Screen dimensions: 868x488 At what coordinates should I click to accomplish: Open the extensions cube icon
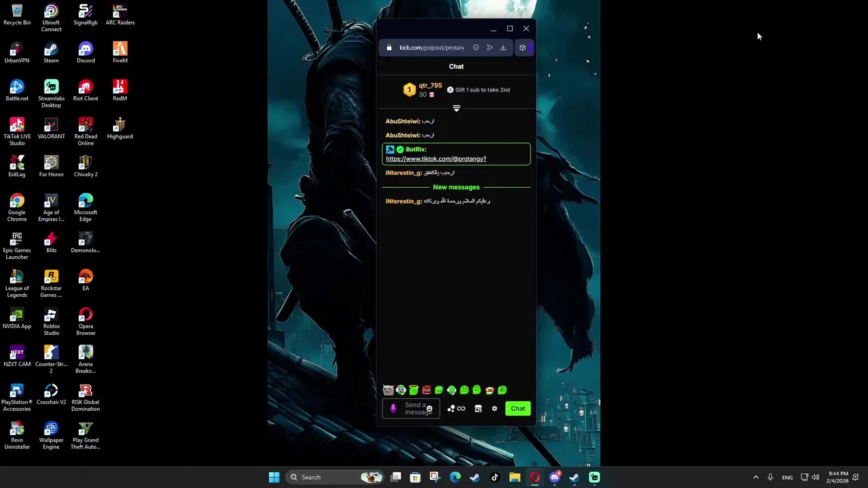522,47
